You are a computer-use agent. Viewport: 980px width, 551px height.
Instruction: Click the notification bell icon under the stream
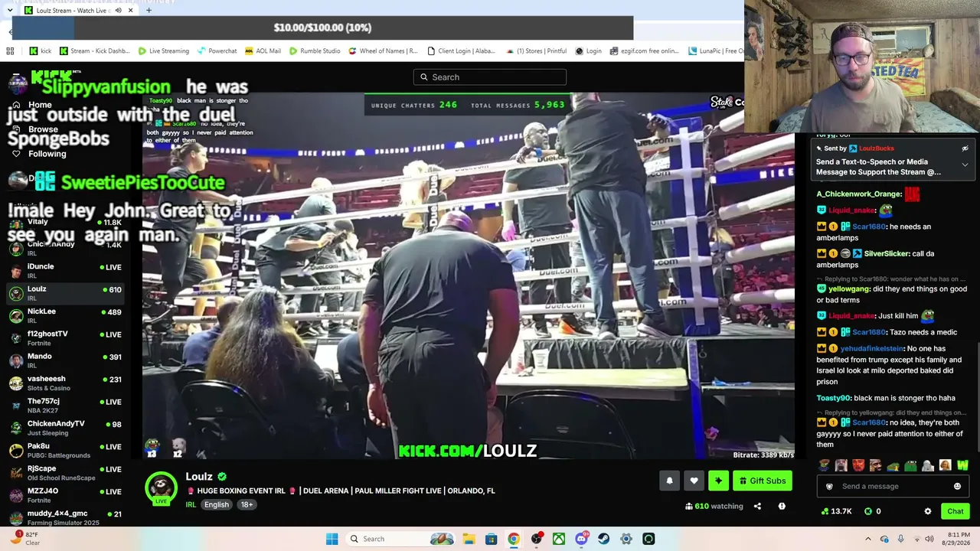coord(669,481)
